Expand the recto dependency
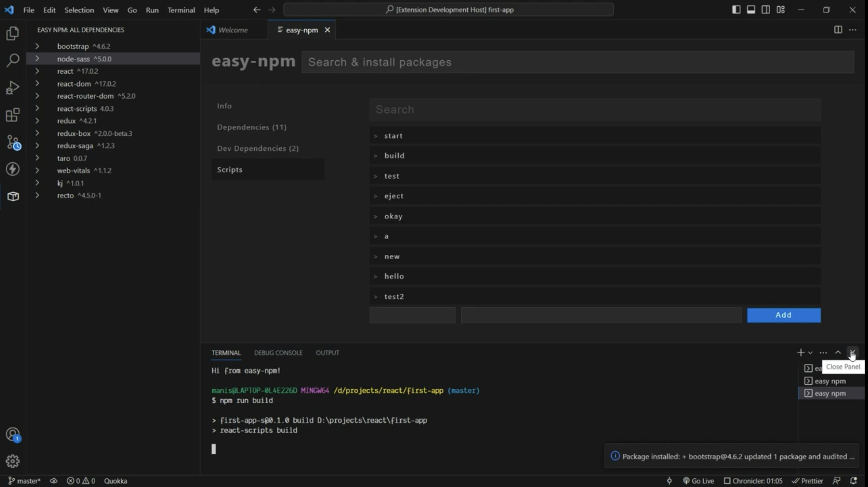 coord(37,195)
